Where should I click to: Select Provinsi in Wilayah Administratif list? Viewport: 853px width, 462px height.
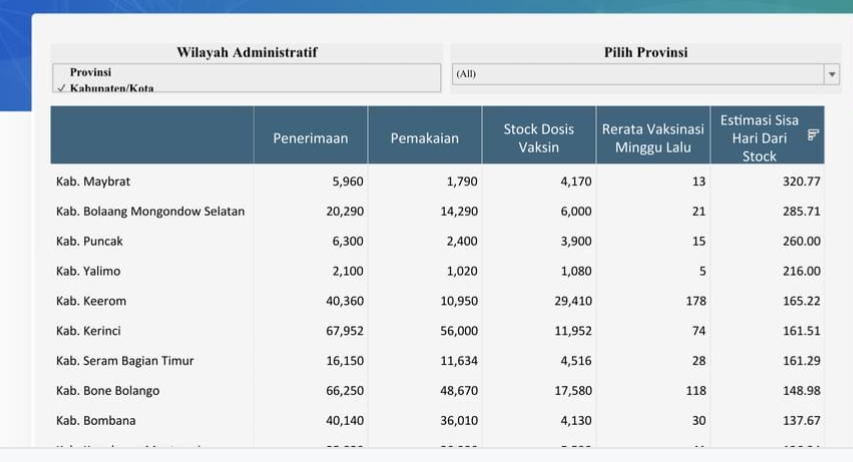coord(91,72)
